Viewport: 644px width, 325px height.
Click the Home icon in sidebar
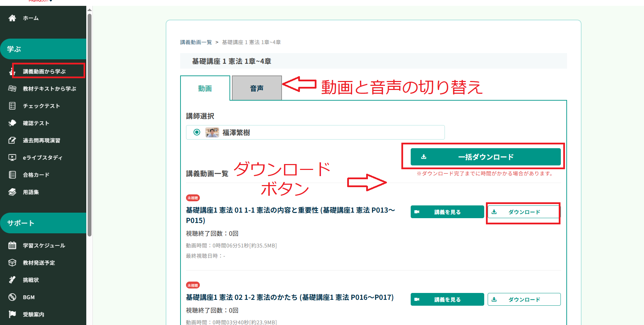point(12,18)
